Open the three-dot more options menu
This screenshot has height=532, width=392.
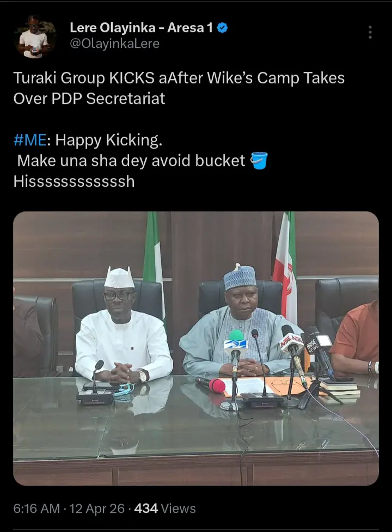pos(370,33)
